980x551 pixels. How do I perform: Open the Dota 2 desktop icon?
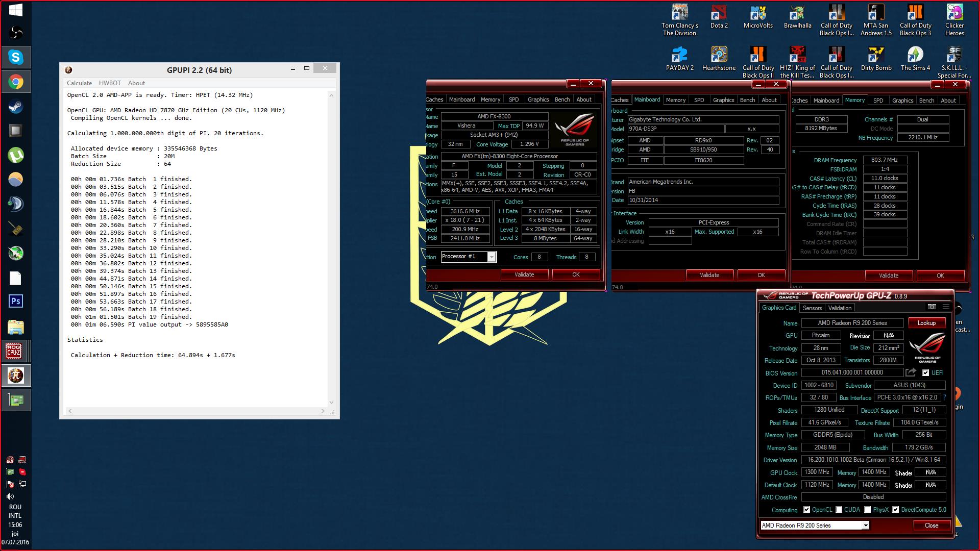coord(719,16)
